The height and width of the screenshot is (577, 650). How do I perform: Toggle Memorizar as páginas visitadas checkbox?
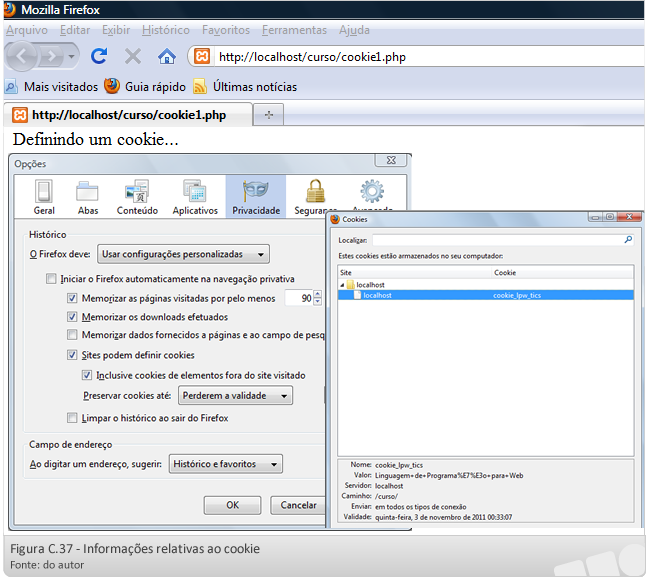tap(72, 298)
